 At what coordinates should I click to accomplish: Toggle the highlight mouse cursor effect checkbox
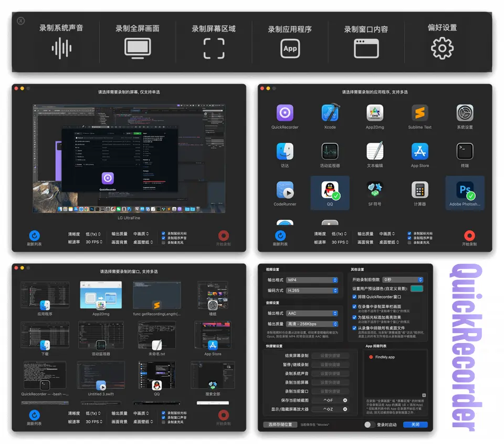[x=354, y=317]
